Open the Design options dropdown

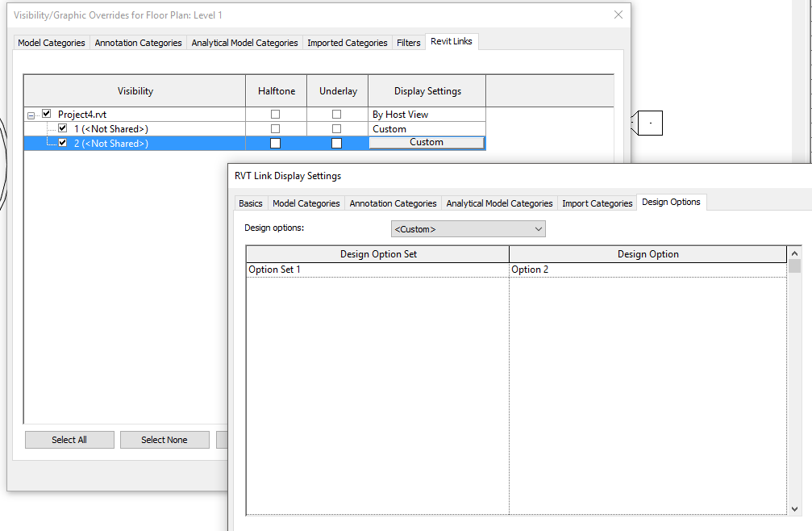point(539,228)
